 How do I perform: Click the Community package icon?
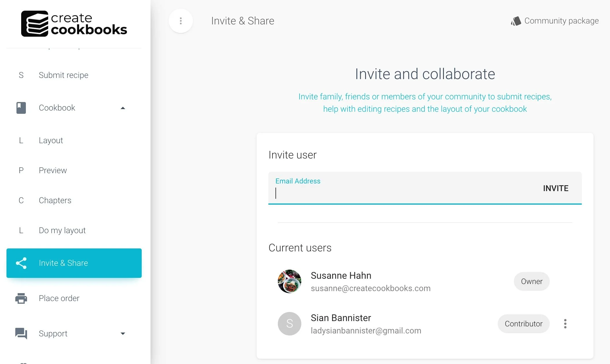coord(516,21)
